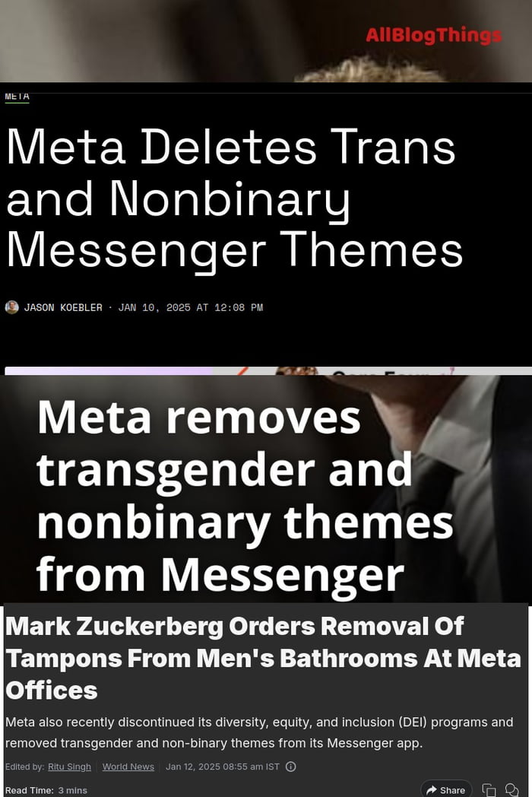The width and height of the screenshot is (532, 797).
Task: Click the JAN 10, 2025 timestamp
Action: click(191, 307)
